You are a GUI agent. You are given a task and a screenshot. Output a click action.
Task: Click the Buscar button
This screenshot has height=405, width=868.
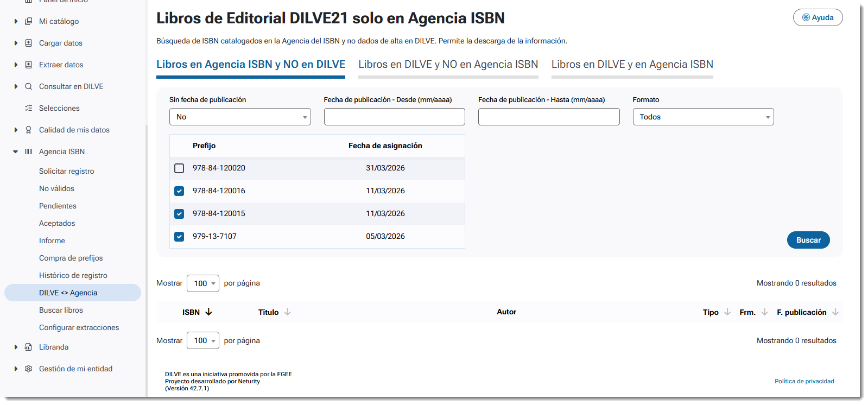coord(808,240)
